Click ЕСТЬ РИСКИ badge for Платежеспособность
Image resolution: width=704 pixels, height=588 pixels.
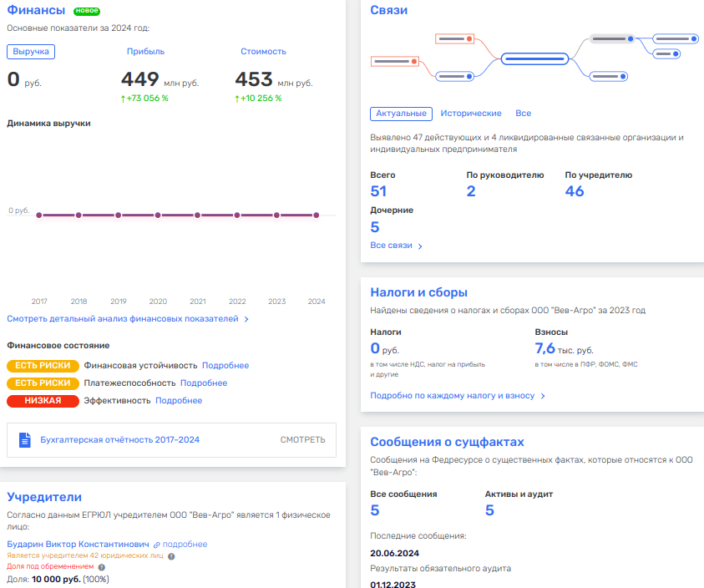[43, 383]
